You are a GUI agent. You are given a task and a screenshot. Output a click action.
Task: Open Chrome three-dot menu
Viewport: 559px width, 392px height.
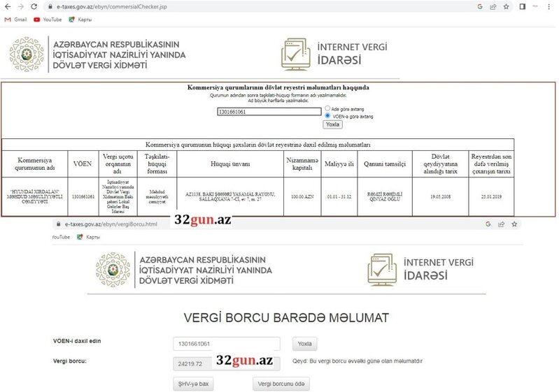pos(549,6)
